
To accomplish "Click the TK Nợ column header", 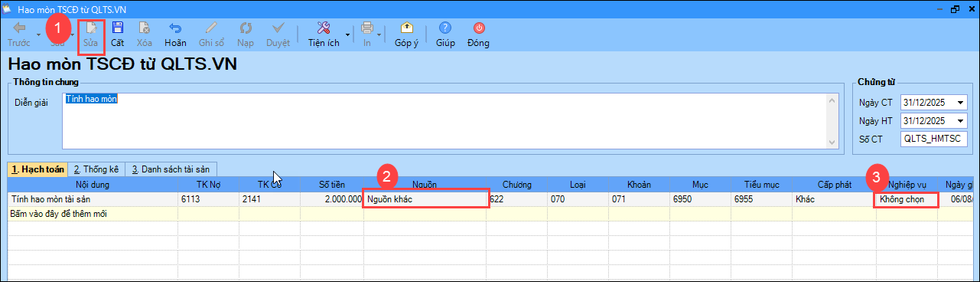I will [208, 185].
